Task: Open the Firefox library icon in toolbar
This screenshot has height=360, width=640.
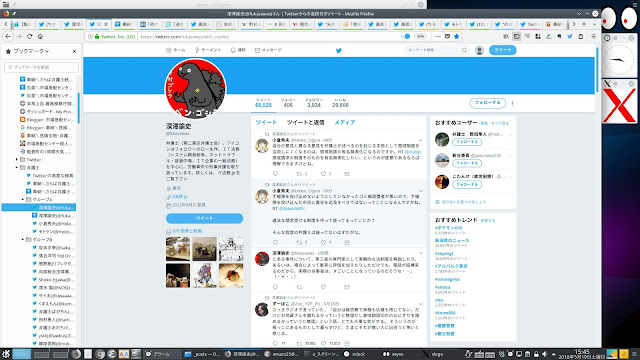Action: click(x=506, y=36)
